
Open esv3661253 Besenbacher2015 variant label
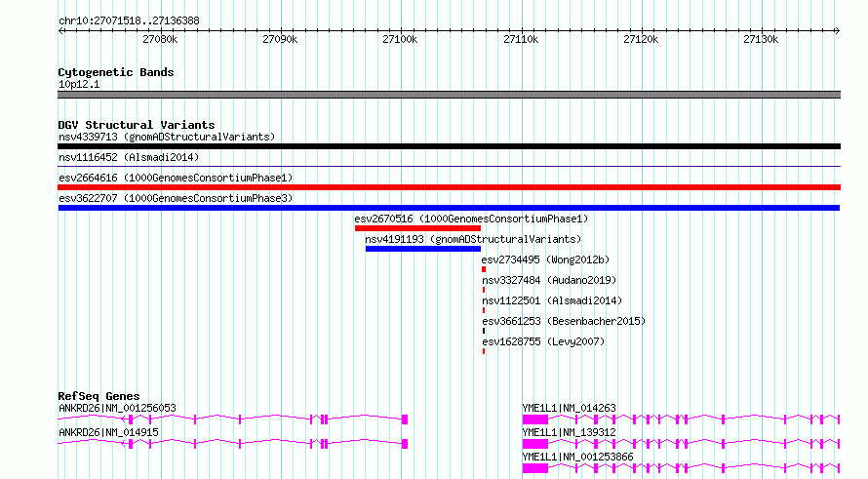564,321
